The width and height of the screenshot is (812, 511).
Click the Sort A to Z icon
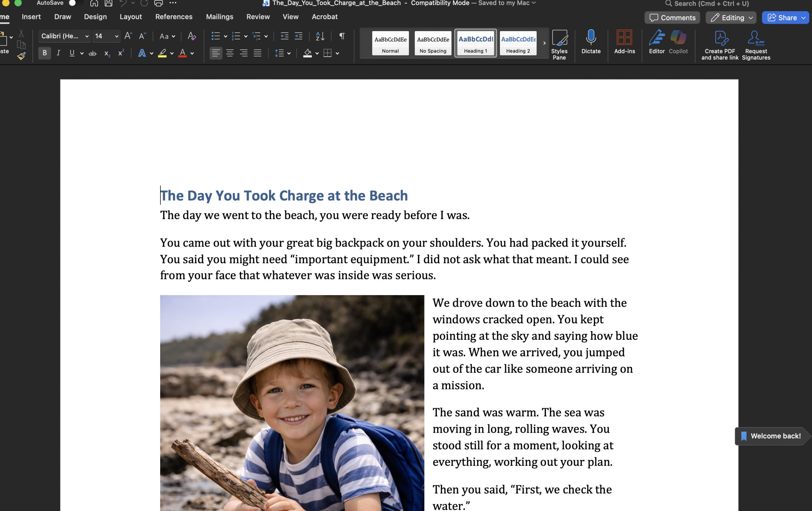coord(320,36)
